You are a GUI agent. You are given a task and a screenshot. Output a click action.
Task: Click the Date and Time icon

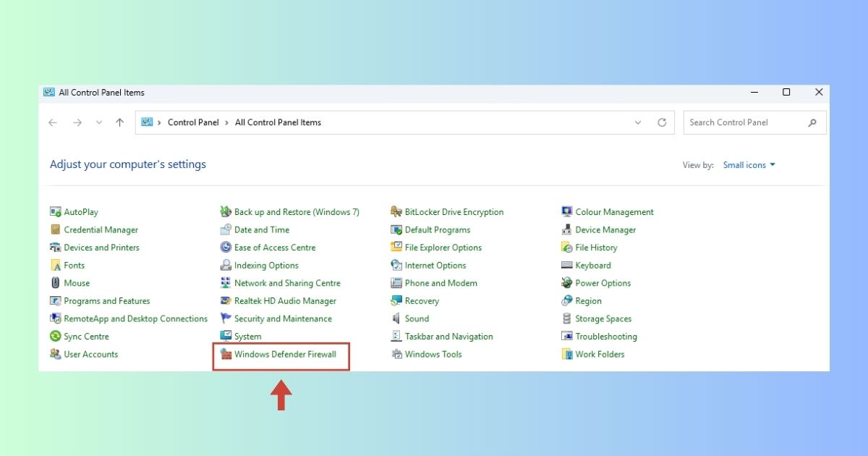coord(226,229)
